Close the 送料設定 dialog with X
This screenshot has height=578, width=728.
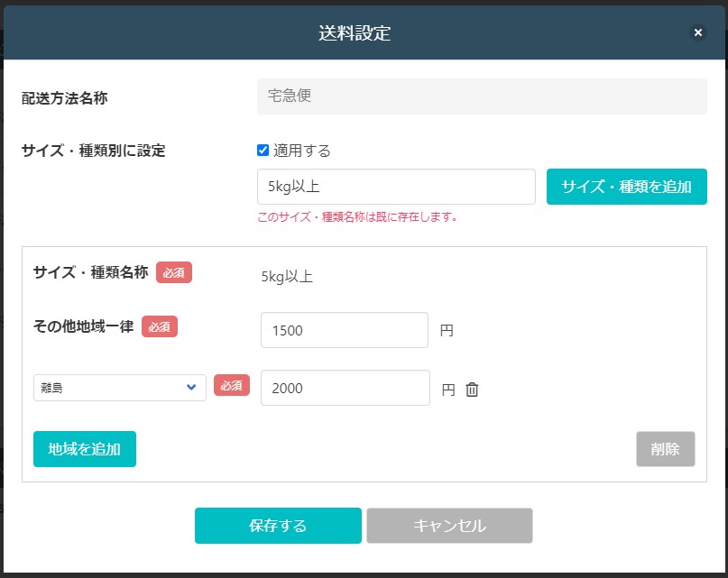pos(697,32)
